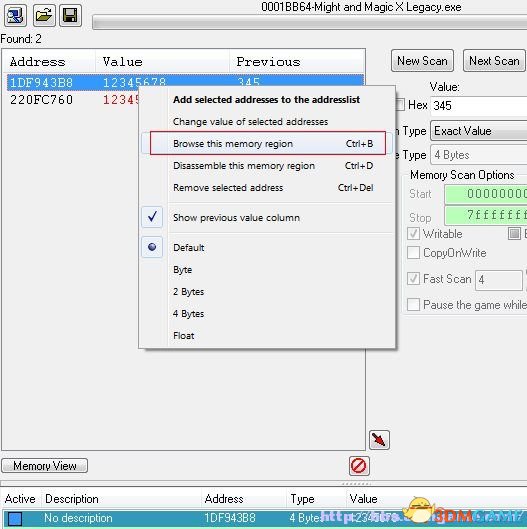The width and height of the screenshot is (527, 529).
Task: Enable Pause the game while scanning
Action: tap(414, 305)
